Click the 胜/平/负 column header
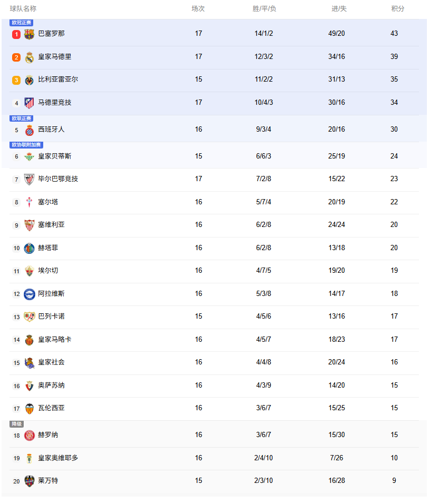 point(264,9)
